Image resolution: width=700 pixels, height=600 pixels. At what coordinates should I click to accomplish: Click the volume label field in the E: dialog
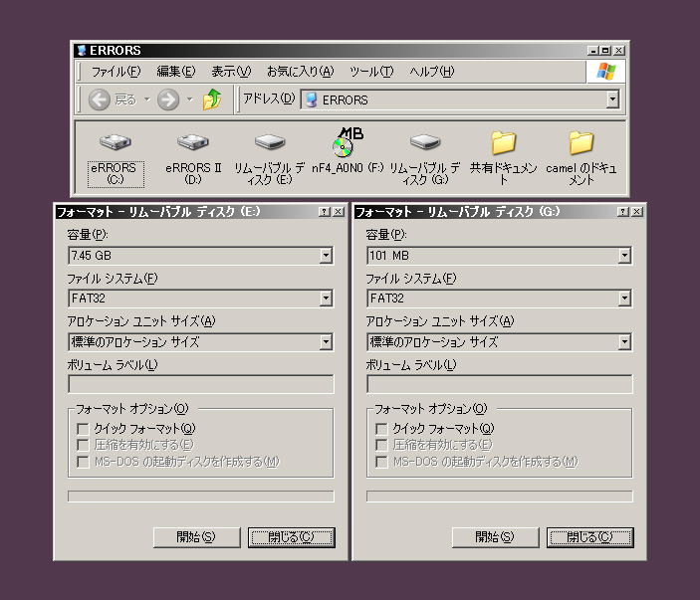200,384
